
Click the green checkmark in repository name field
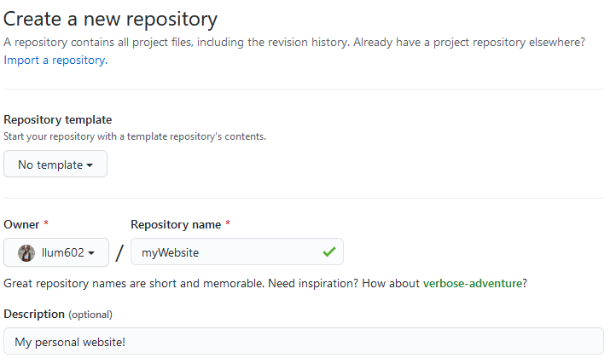click(328, 251)
